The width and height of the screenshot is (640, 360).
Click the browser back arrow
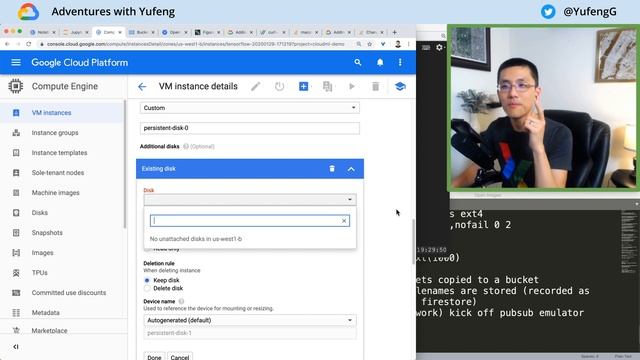coord(7,44)
